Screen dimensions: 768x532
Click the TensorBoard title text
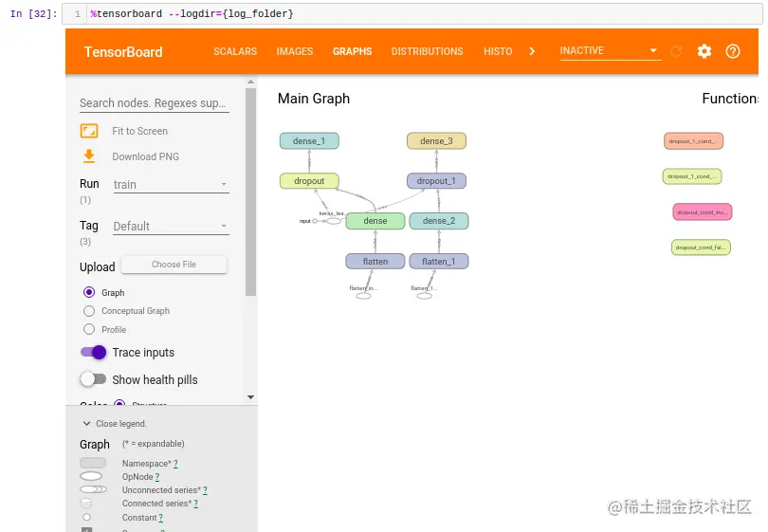click(x=123, y=52)
